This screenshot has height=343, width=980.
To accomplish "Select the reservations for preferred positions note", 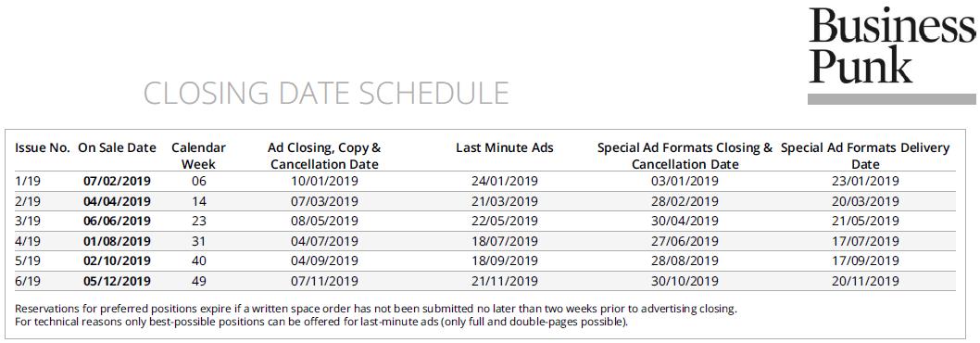I will click(376, 310).
